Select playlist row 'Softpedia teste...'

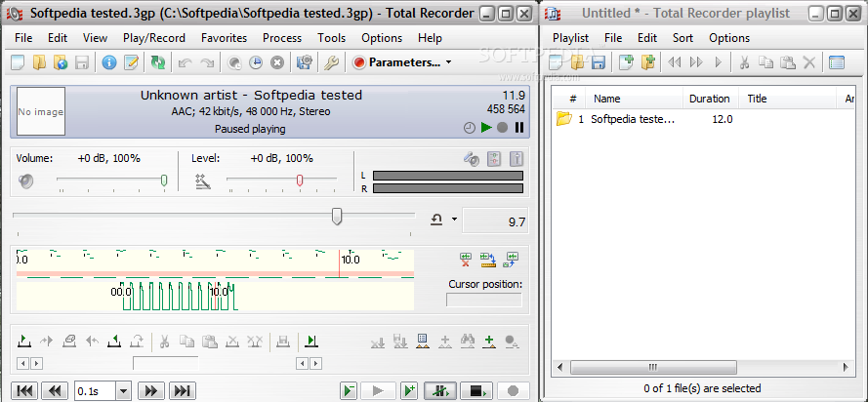[x=705, y=119]
